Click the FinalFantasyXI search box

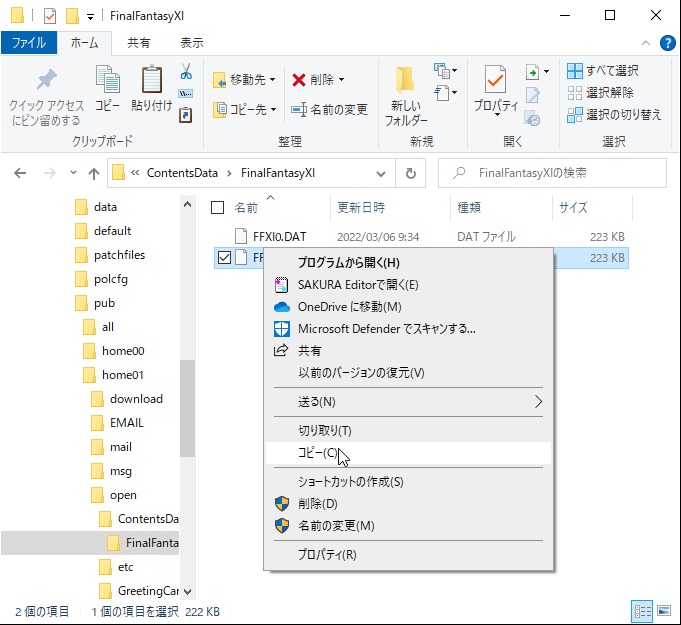[x=552, y=173]
